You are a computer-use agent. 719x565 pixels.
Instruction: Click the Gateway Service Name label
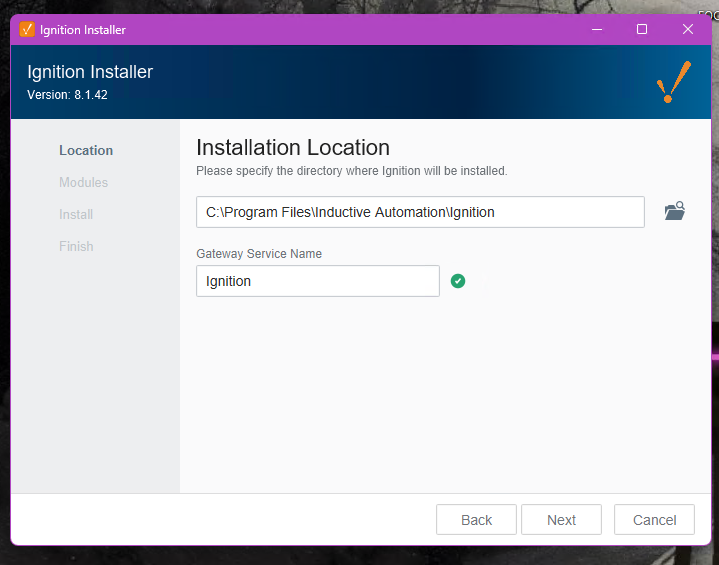259,254
